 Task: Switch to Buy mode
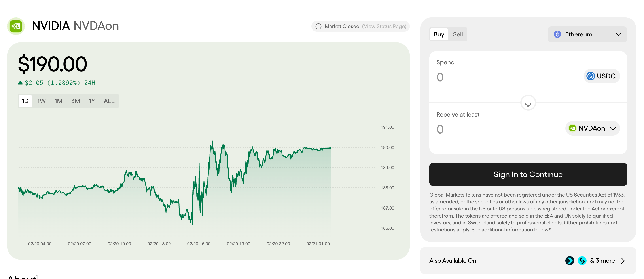click(439, 34)
